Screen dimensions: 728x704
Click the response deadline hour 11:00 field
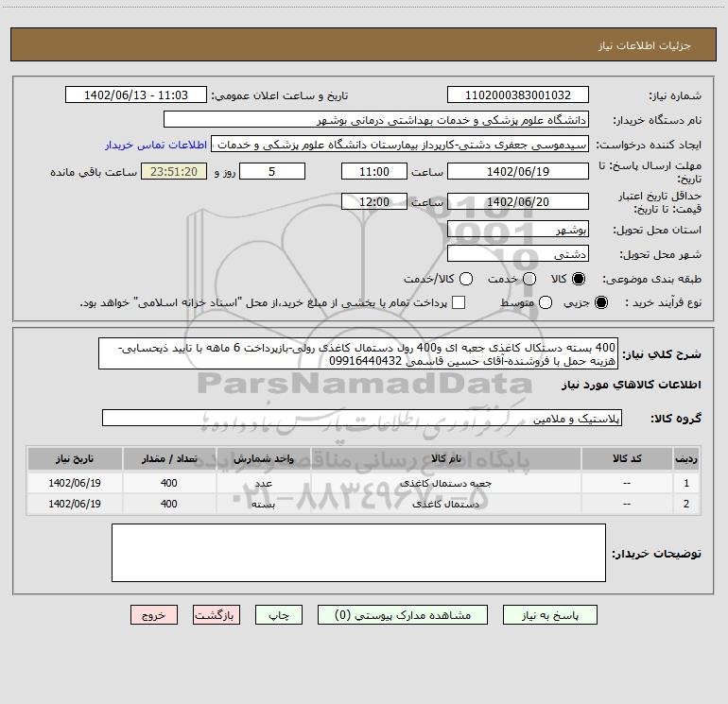[374, 171]
